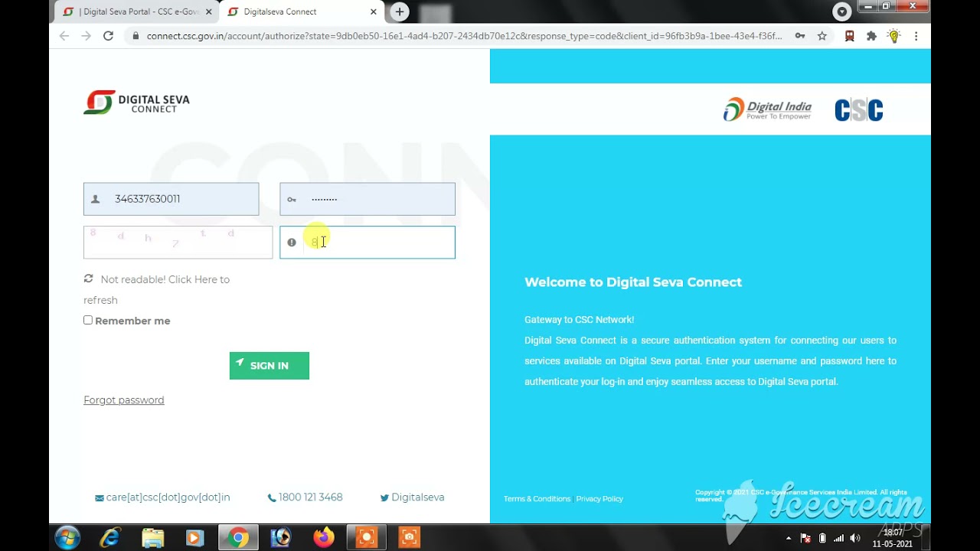Click the browser back arrow
This screenshot has height=551, width=980.
(x=64, y=36)
